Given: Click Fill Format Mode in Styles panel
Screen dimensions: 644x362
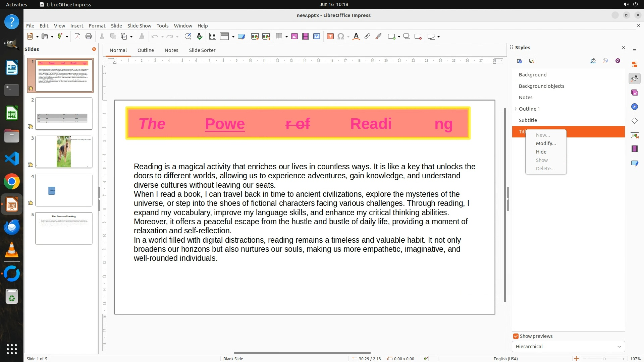Looking at the screenshot, I should (593, 61).
